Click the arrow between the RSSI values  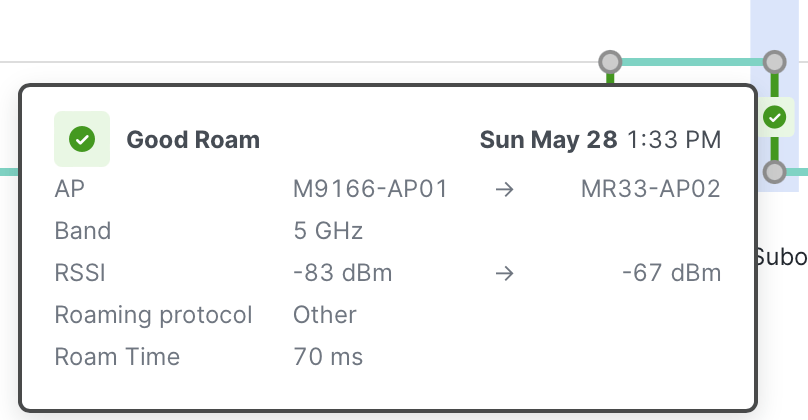505,273
